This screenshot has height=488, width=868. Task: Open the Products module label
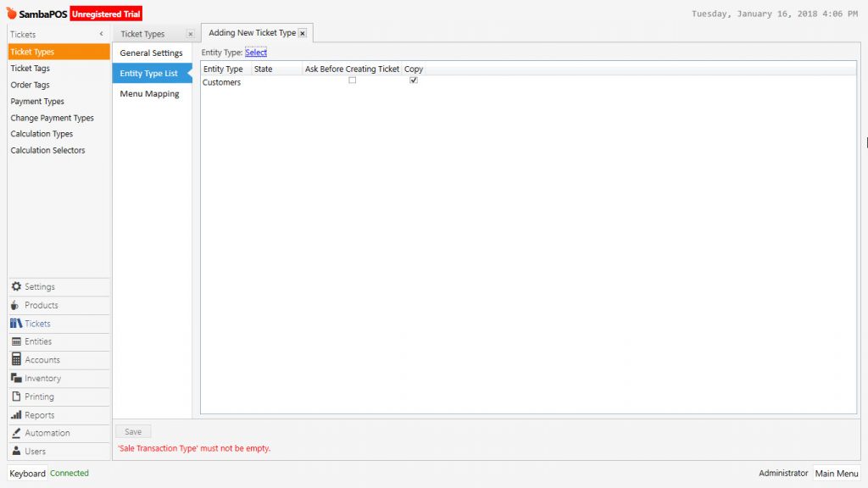[x=41, y=305]
